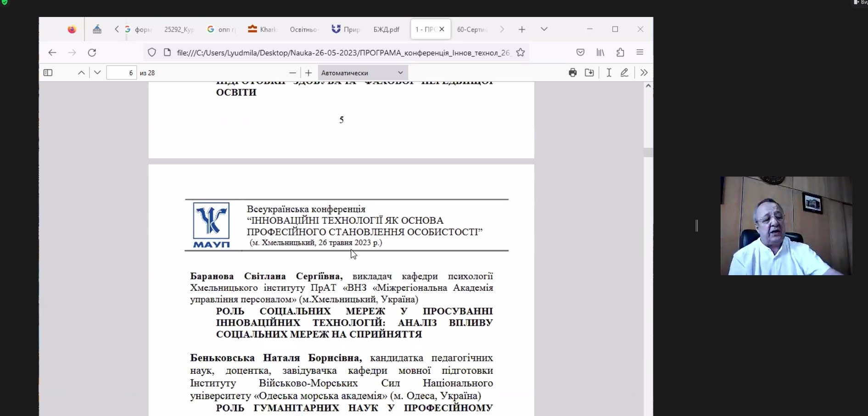Open a new browser tab
The width and height of the screenshot is (868, 416).
point(522,29)
